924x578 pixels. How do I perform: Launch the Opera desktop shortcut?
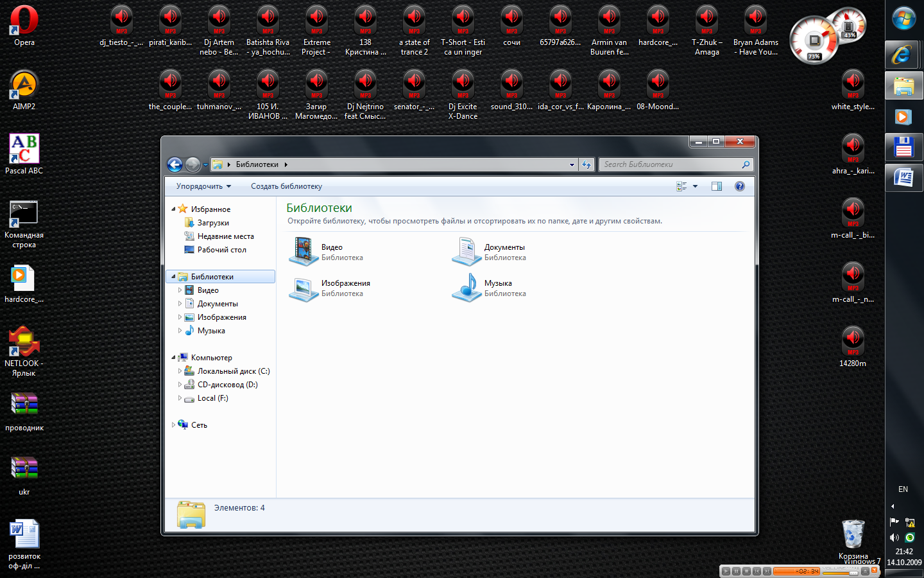pyautogui.click(x=24, y=26)
